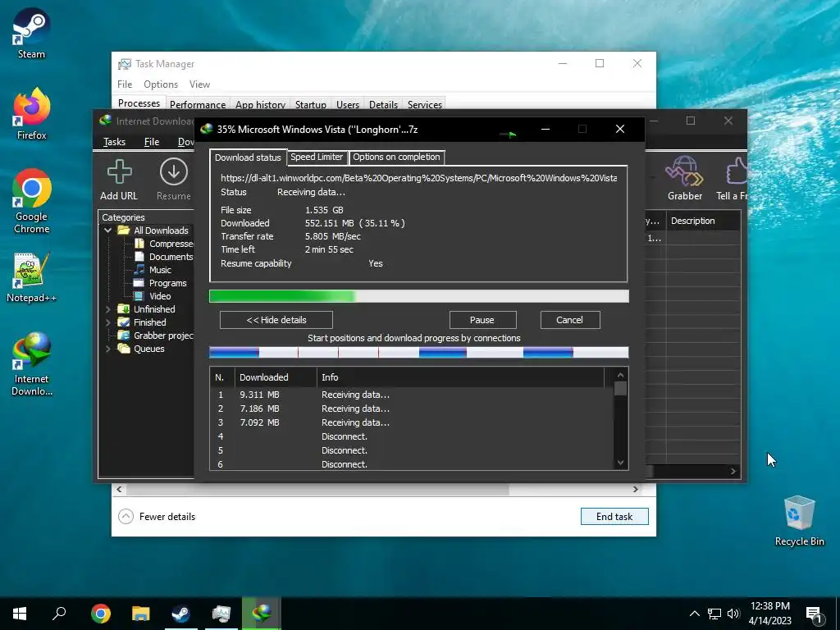Open Task Manager Services tab
The height and width of the screenshot is (630, 840).
coord(425,104)
